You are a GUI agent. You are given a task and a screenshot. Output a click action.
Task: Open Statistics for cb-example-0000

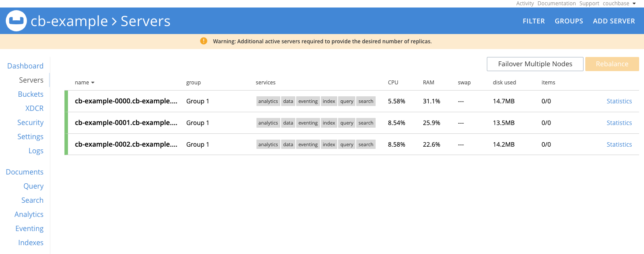pos(619,101)
